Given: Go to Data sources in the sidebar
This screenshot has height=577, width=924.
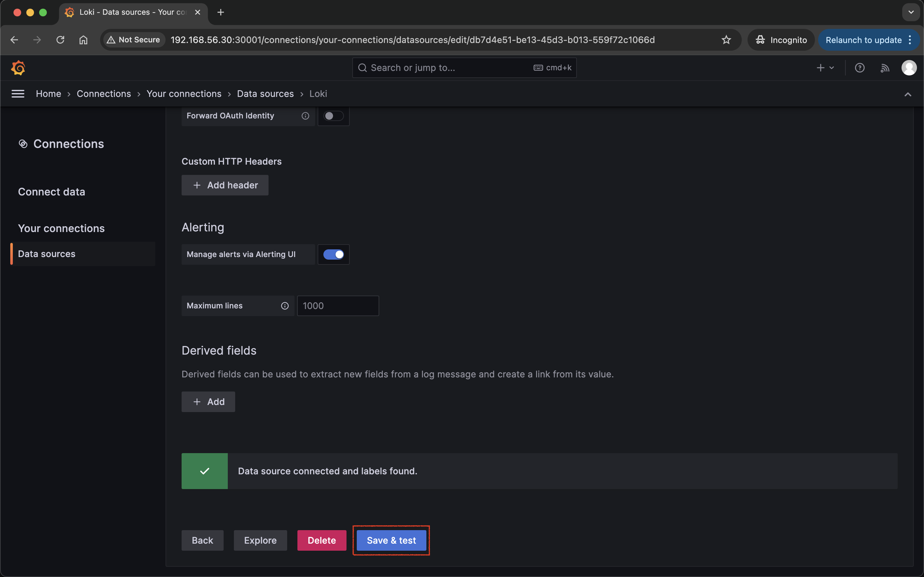Looking at the screenshot, I should click(x=47, y=254).
